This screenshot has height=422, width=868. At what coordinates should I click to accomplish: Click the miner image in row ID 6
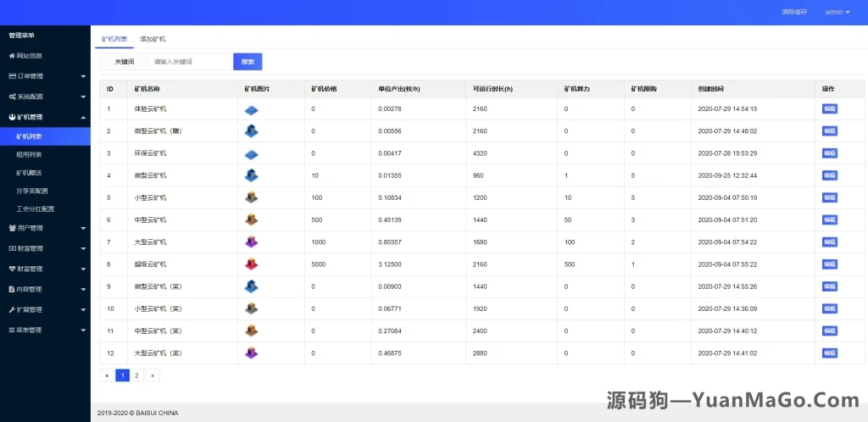(x=251, y=219)
